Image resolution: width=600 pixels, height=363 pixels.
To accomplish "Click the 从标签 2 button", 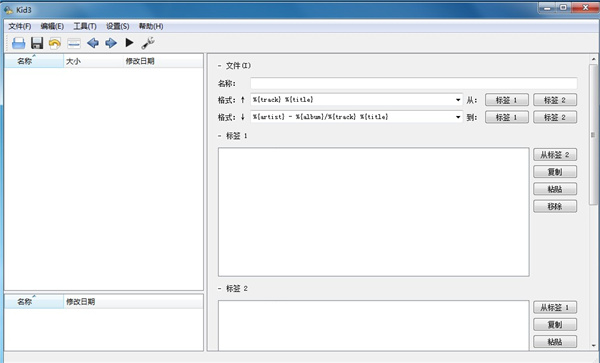I will tap(555, 155).
